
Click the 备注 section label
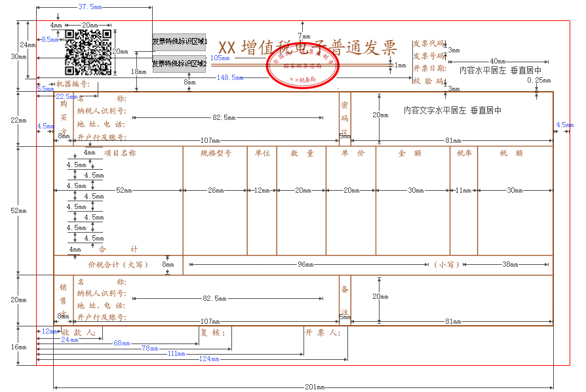pos(345,300)
